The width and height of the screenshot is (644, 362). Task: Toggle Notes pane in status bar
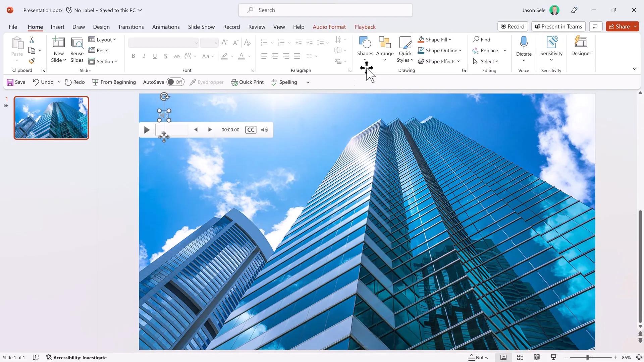[x=478, y=357]
